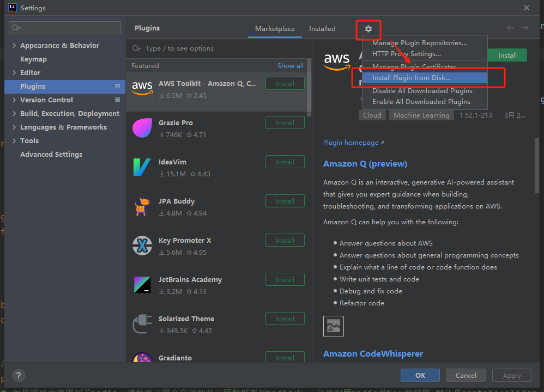Click the IdeaVim plugin icon
The width and height of the screenshot is (544, 392).
(x=142, y=167)
